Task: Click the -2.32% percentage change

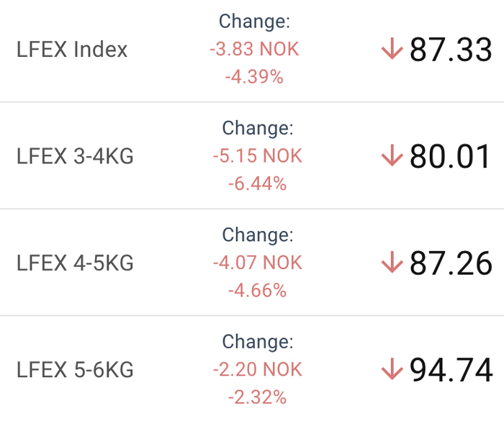Action: point(258,397)
